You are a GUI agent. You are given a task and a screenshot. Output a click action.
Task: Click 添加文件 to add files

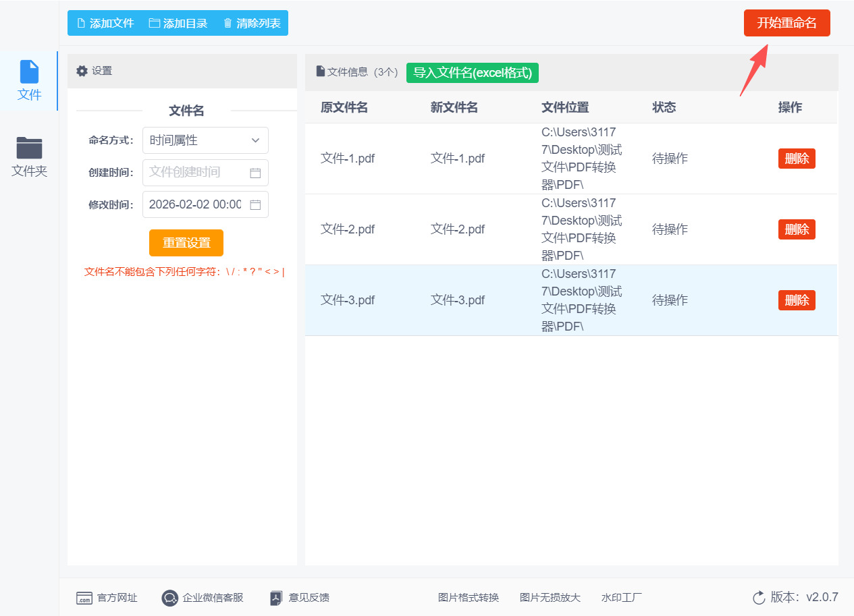pyautogui.click(x=105, y=23)
